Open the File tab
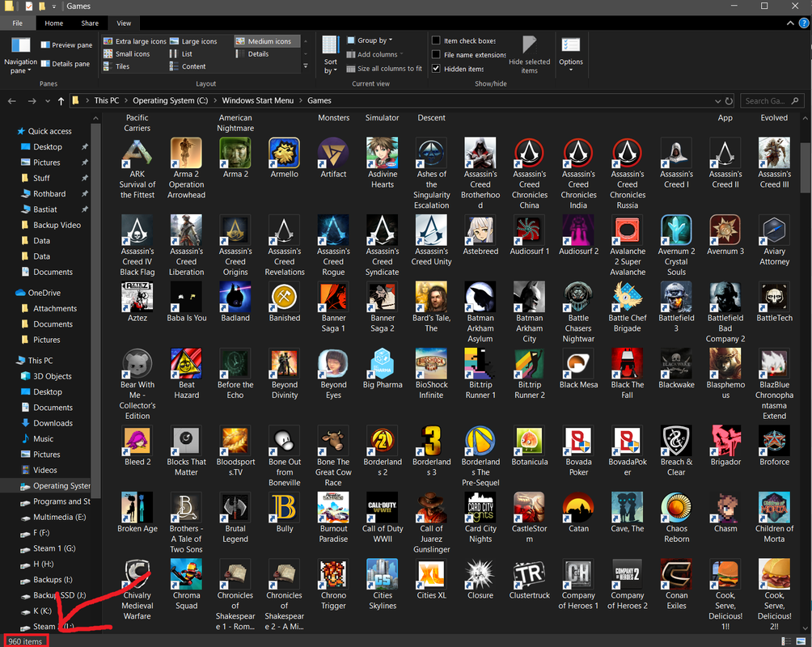Screen dimensions: 812x647 pyautogui.click(x=18, y=23)
